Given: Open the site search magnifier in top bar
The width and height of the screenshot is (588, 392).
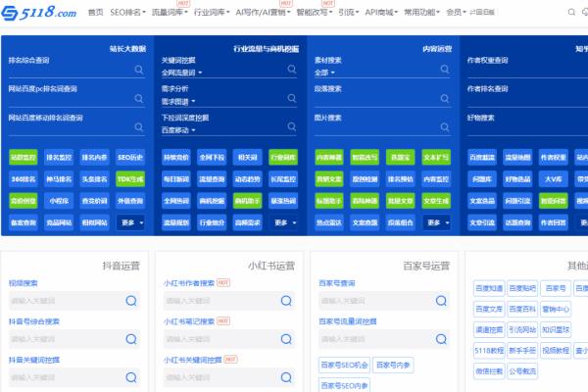Looking at the screenshot, I should pyautogui.click(x=571, y=12).
